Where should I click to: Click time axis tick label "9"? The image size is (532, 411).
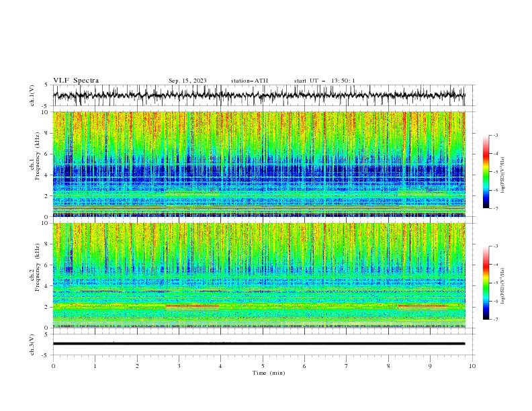[430, 366]
